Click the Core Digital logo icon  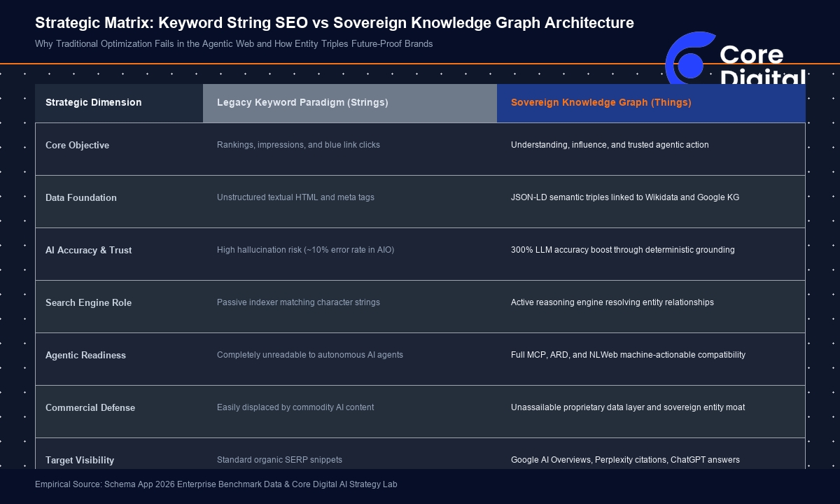pyautogui.click(x=690, y=57)
